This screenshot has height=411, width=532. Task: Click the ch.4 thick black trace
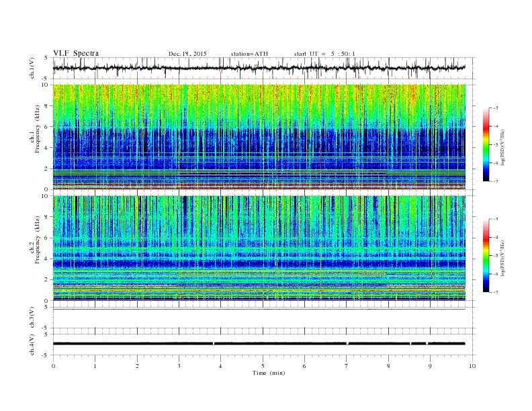(x=259, y=344)
